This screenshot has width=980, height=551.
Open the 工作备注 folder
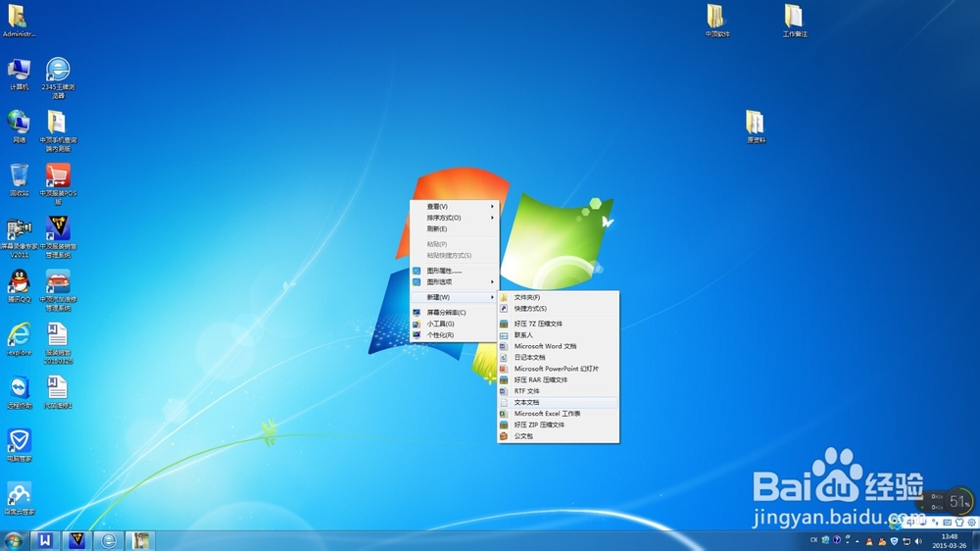[x=795, y=21]
